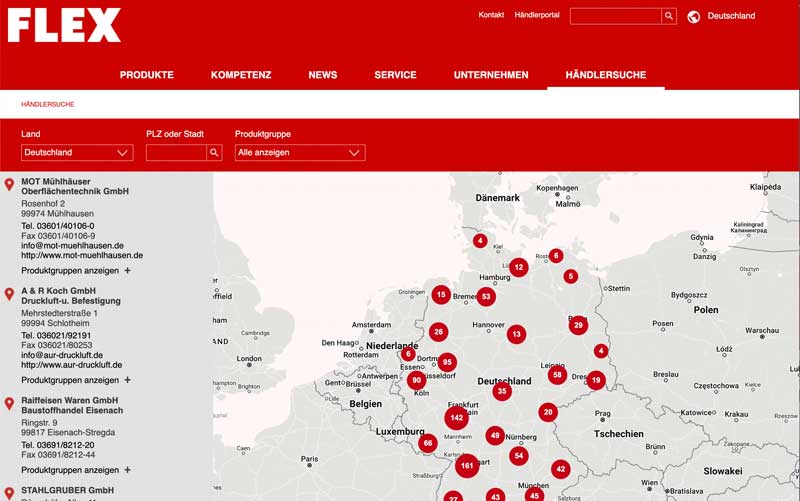Open the Deutschland country selector in header
This screenshot has height=501, width=800.
click(731, 16)
